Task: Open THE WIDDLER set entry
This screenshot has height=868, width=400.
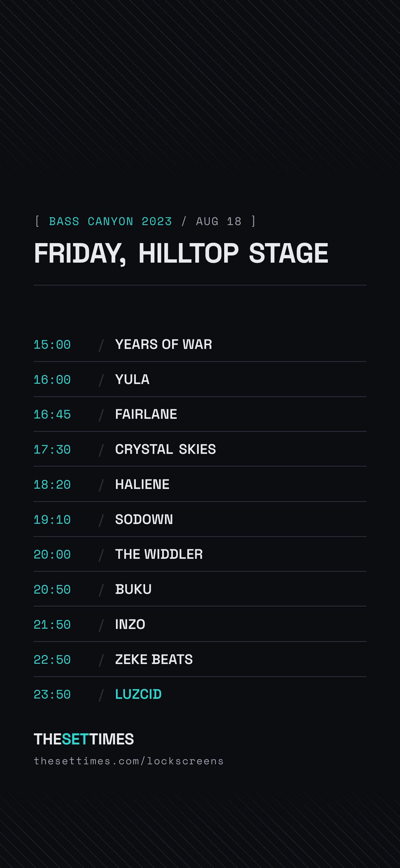Action: [x=200, y=554]
